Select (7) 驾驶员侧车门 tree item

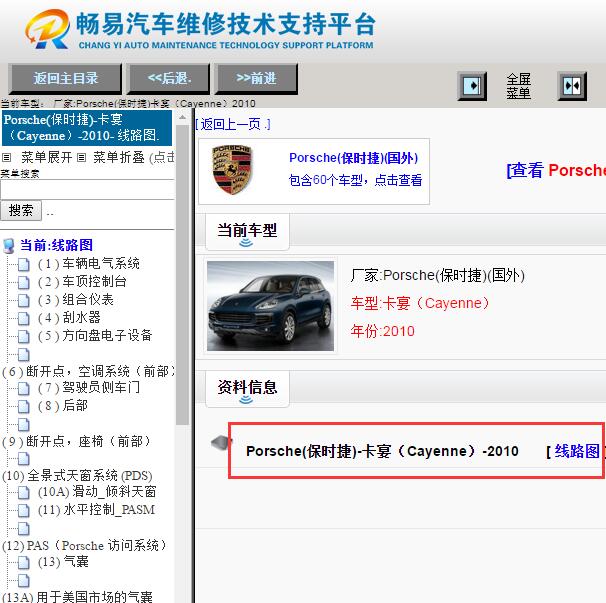[x=89, y=388]
